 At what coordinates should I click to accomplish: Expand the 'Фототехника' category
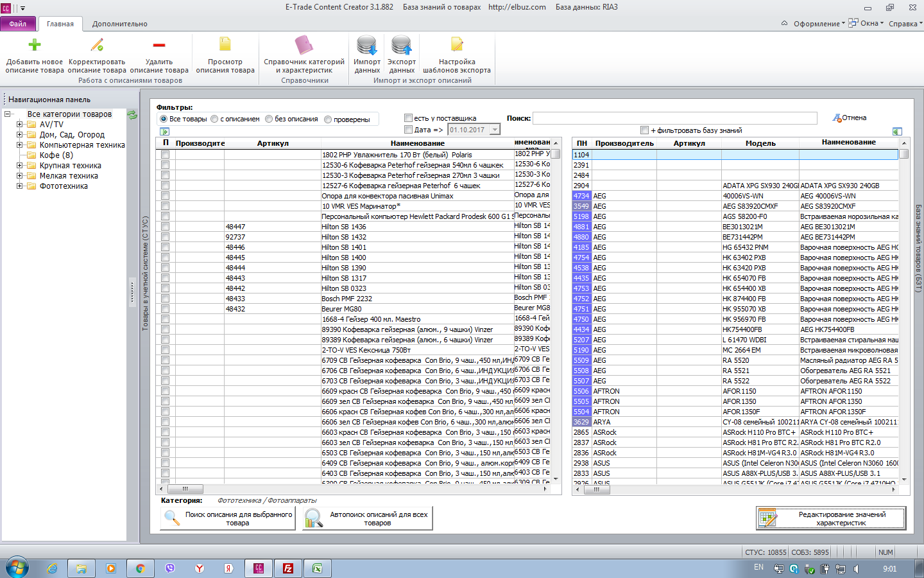tap(19, 186)
